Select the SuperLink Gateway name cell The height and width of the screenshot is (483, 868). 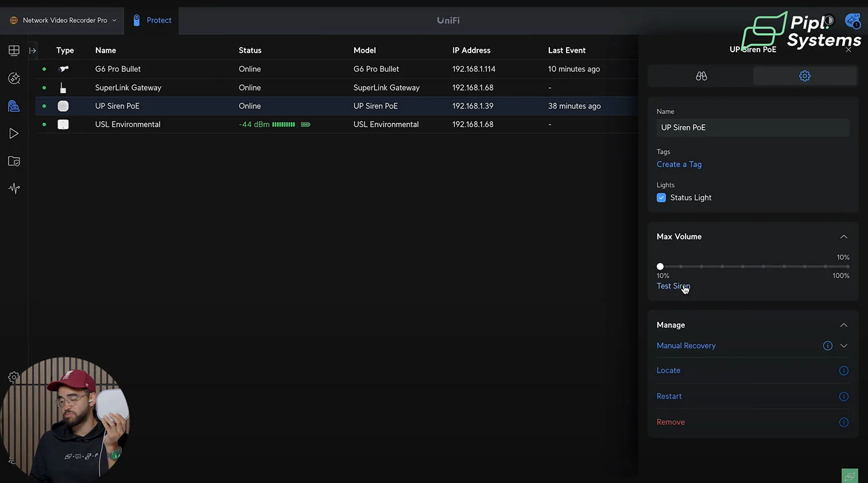point(128,88)
